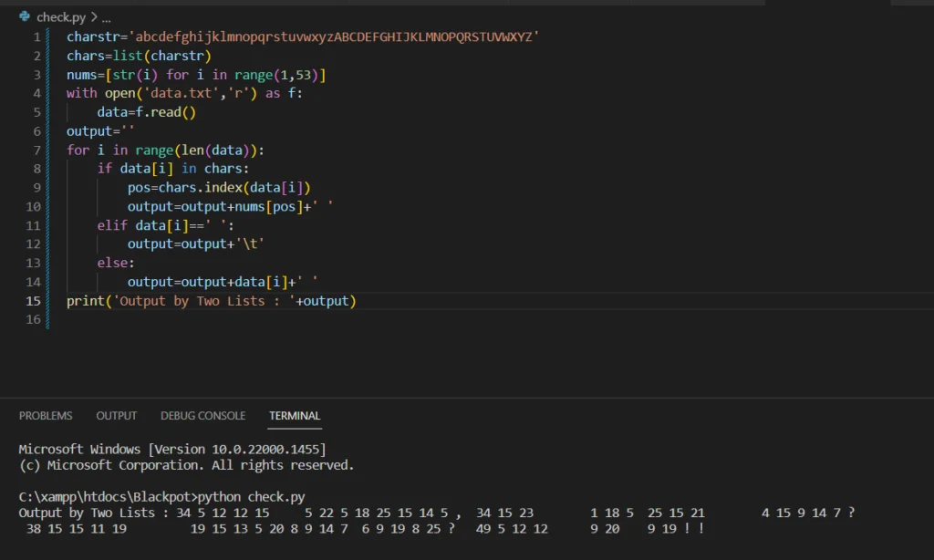Show the DEBUG CONSOLE tab
The image size is (934, 560).
coord(202,416)
